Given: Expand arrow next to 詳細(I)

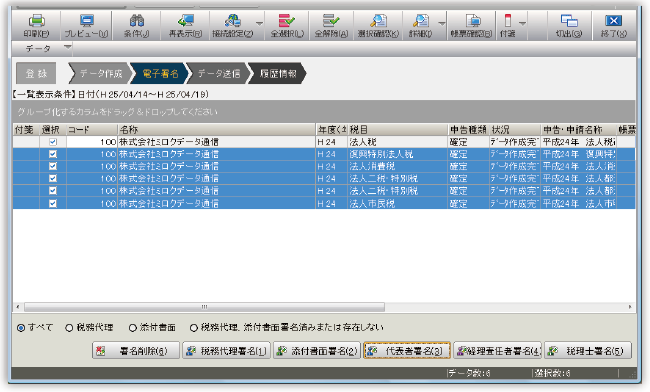Looking at the screenshot, I should click(441, 24).
